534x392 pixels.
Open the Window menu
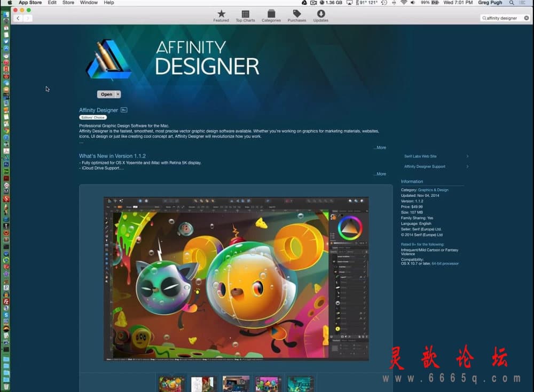(89, 2)
